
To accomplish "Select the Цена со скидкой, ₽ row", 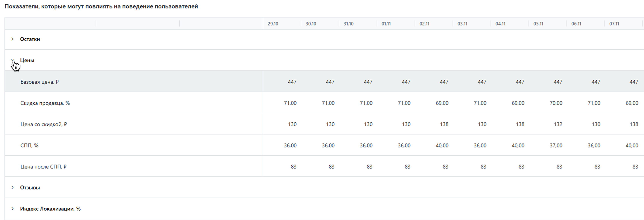I will pos(44,124).
